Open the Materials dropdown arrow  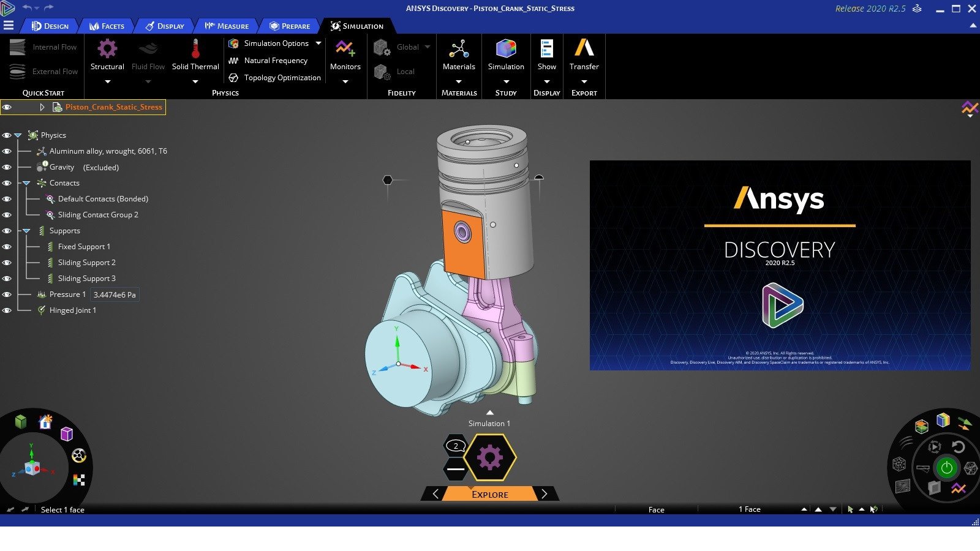tap(459, 82)
